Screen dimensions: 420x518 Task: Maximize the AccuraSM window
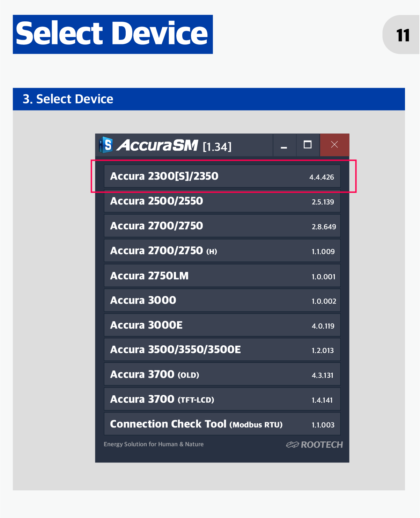[308, 145]
